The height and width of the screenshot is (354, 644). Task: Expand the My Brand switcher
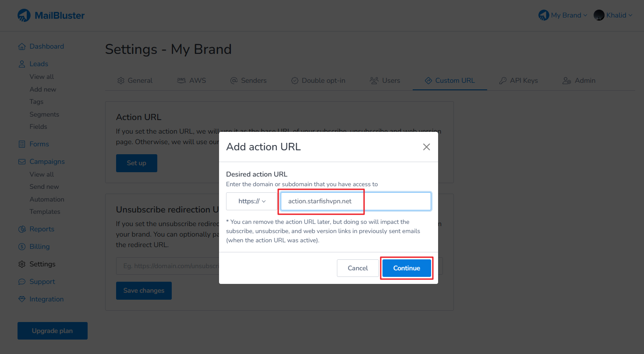563,15
